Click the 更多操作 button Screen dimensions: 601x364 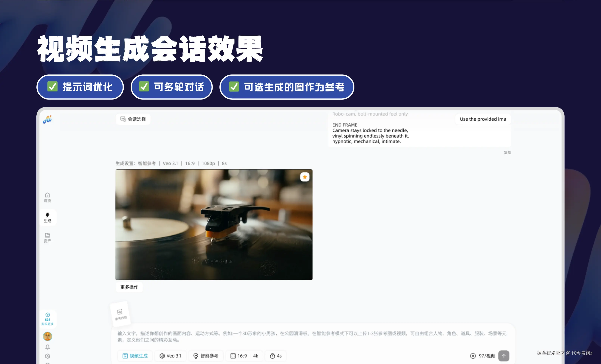[x=129, y=287]
